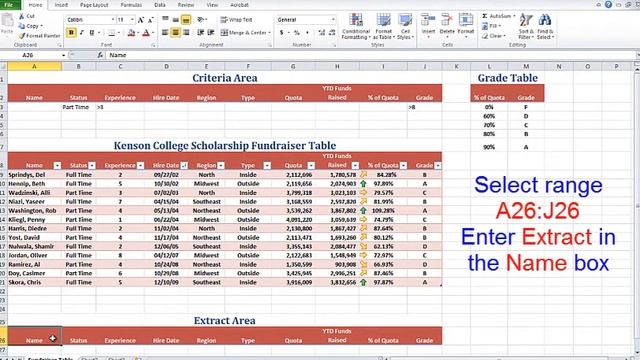Decrease font size with Shrink Font
The height and width of the screenshot is (360, 640).
pos(150,20)
